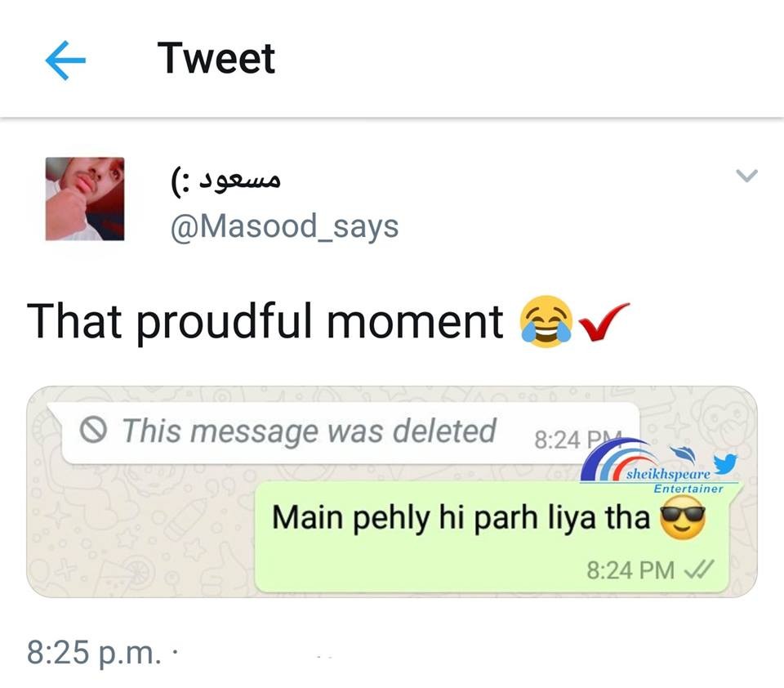Select the Arabic display name مسعود
This screenshot has height=688, width=784.
[x=240, y=180]
